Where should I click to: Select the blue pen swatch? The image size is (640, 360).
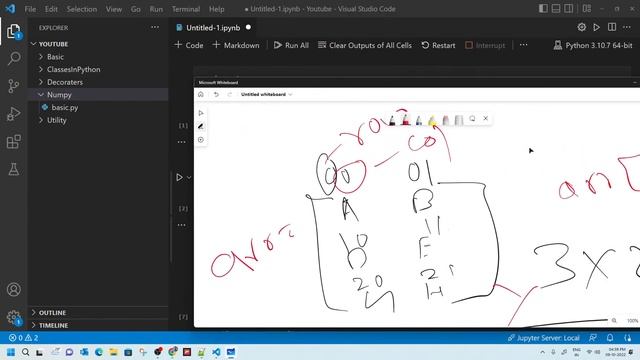click(x=419, y=120)
